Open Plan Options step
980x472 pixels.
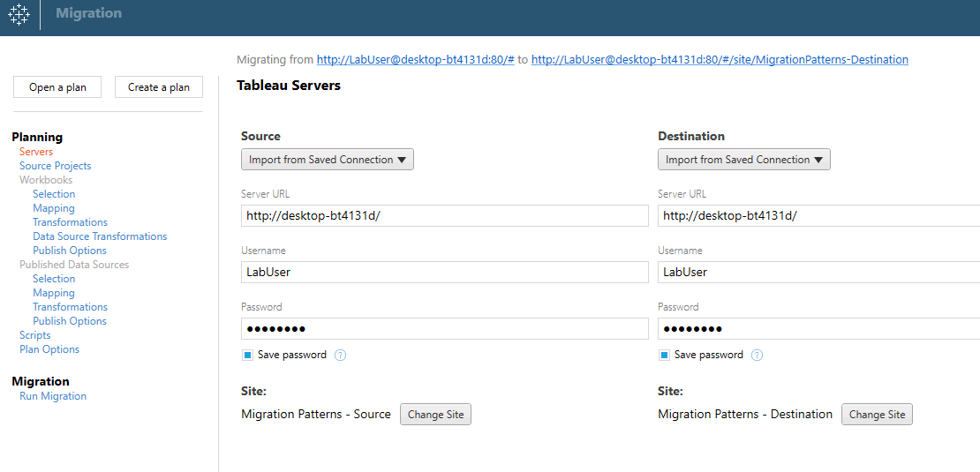pyautogui.click(x=49, y=349)
